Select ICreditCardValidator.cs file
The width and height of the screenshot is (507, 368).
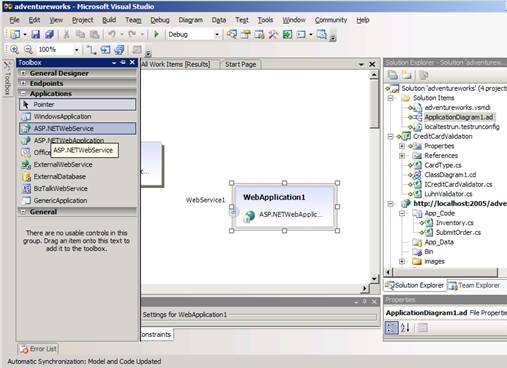(458, 184)
